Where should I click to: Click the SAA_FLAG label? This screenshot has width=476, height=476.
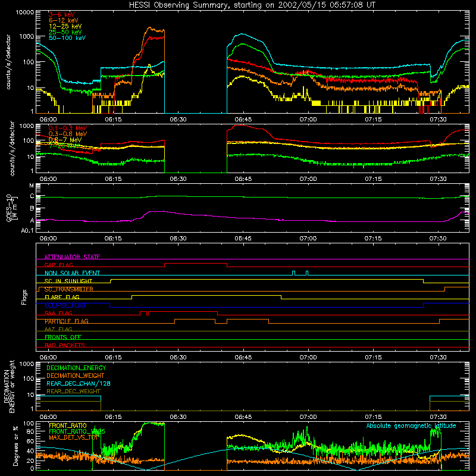58,313
